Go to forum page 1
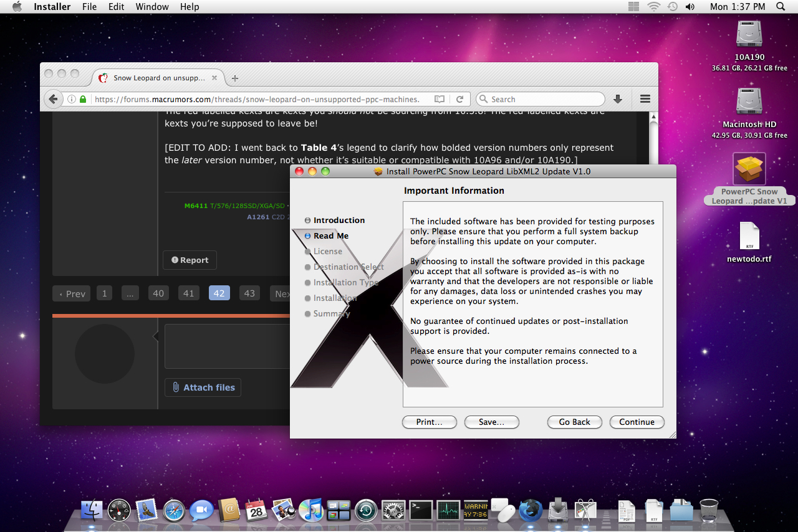The width and height of the screenshot is (798, 532). [104, 293]
